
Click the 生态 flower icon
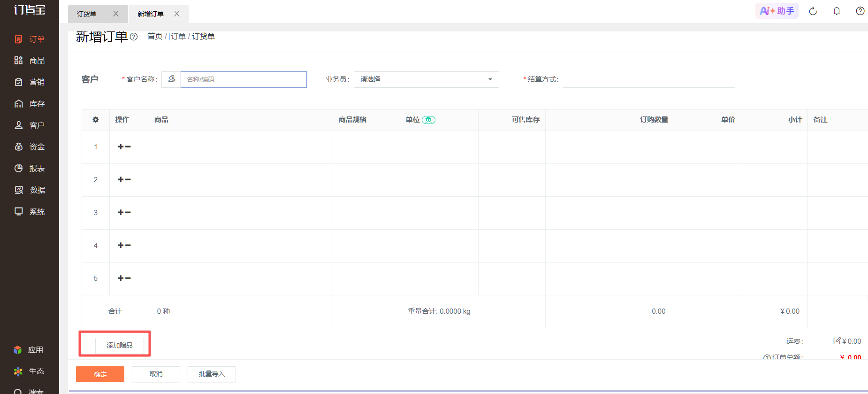(x=18, y=371)
